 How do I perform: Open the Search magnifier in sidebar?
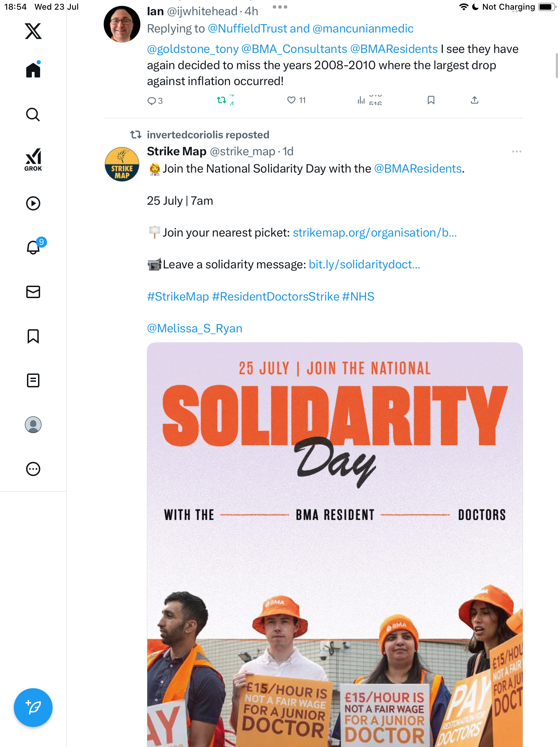coord(33,114)
